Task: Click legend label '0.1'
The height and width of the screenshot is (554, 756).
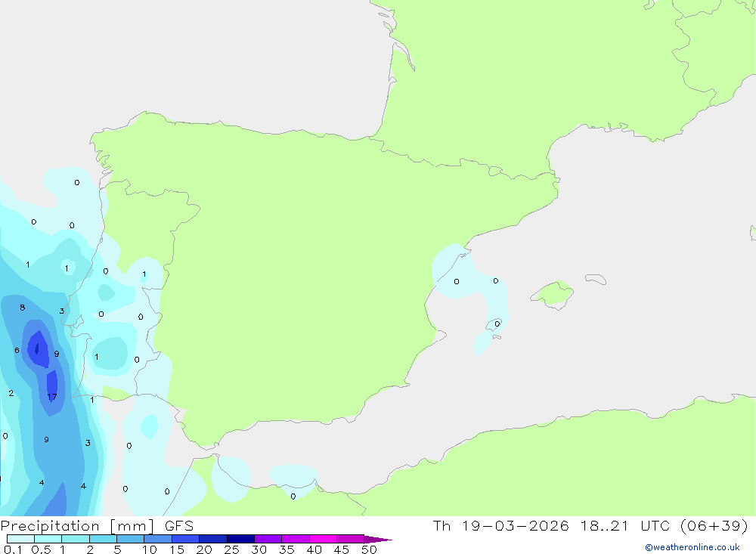Action: coord(13,549)
